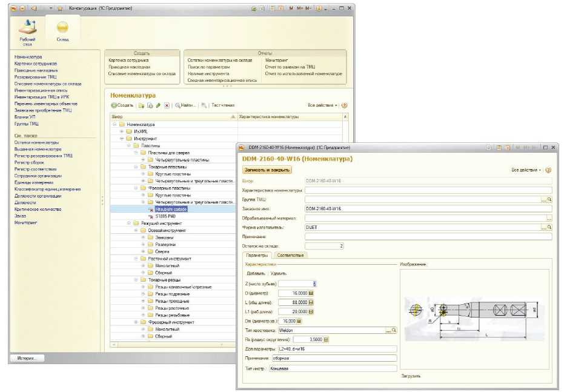The height and width of the screenshot is (392, 567).
Task: Open the Склад section icon
Action: coord(62,28)
